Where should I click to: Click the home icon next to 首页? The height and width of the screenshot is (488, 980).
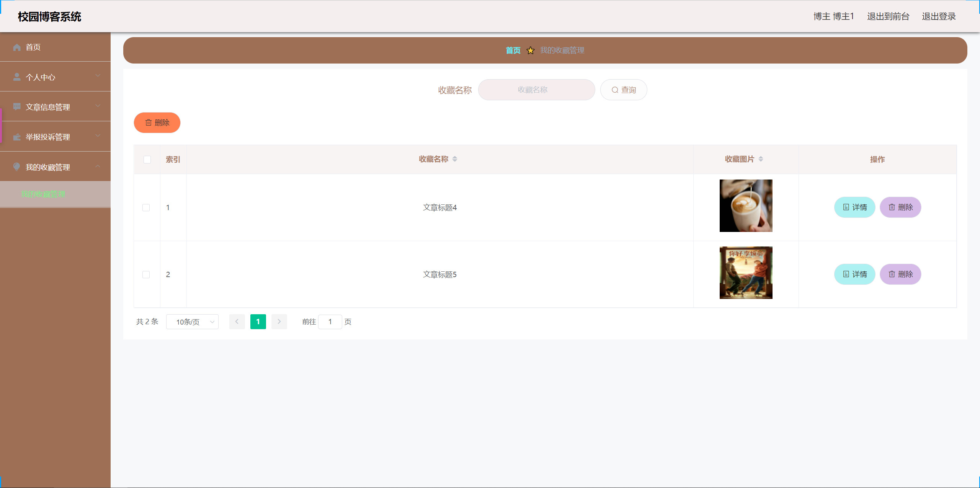(17, 47)
